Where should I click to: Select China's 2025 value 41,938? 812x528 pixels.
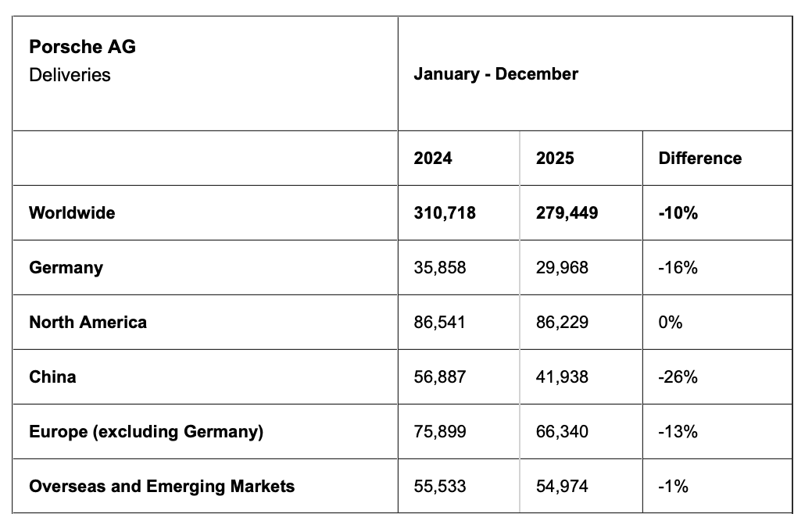[x=562, y=377]
